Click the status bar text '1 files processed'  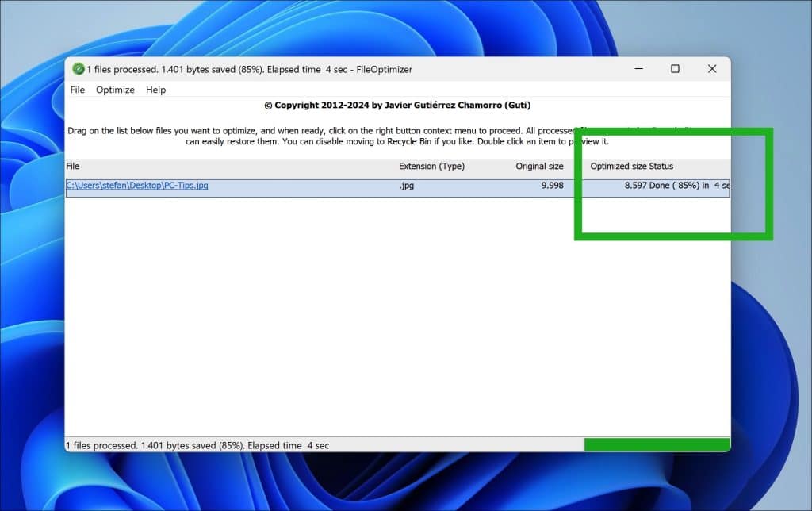pos(197,446)
